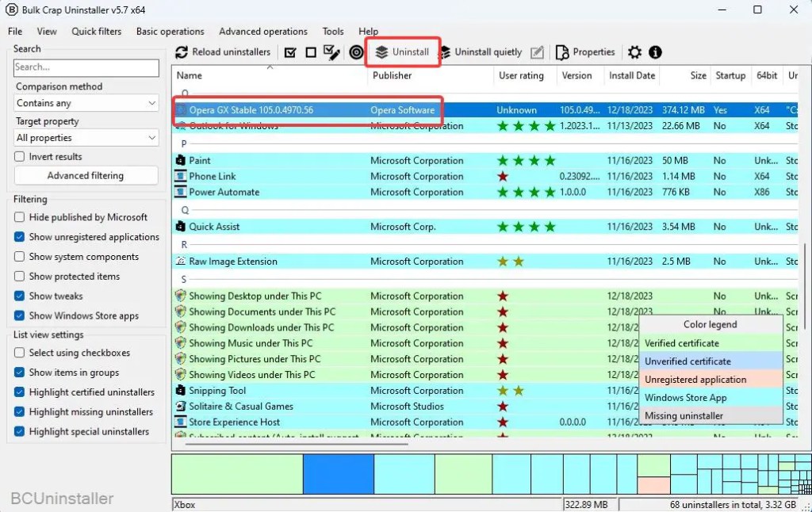This screenshot has width=812, height=512.
Task: Toggle Highlight special uninstallers checkbox
Action: pos(20,431)
